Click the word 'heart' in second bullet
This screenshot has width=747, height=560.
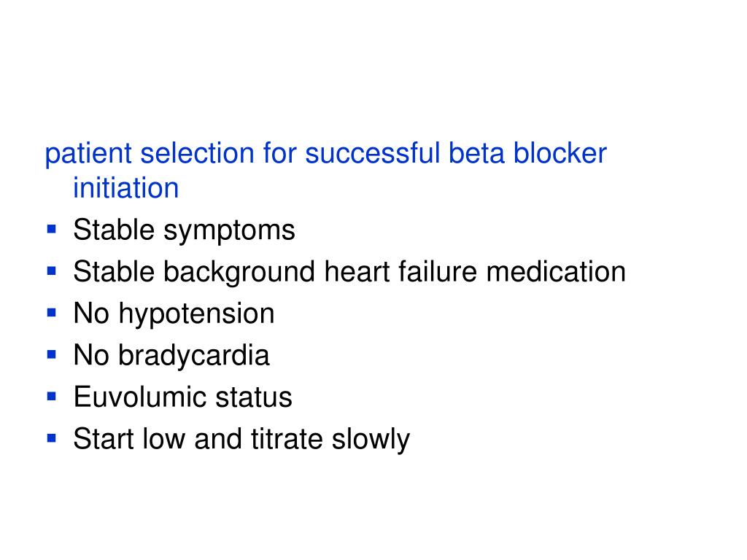356,271
